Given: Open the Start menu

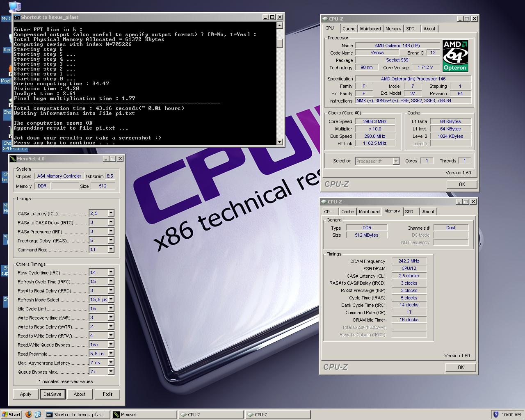Looking at the screenshot, I should pyautogui.click(x=11, y=415).
